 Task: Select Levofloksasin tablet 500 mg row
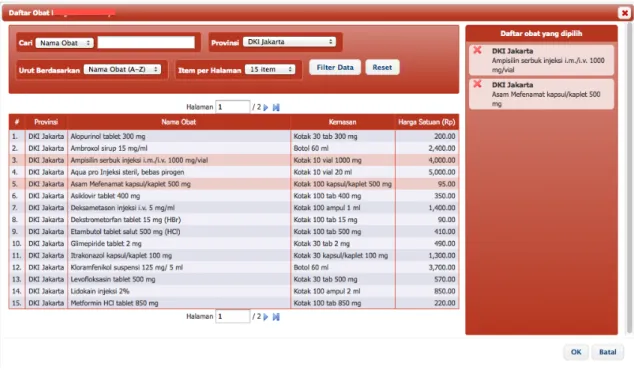234,279
